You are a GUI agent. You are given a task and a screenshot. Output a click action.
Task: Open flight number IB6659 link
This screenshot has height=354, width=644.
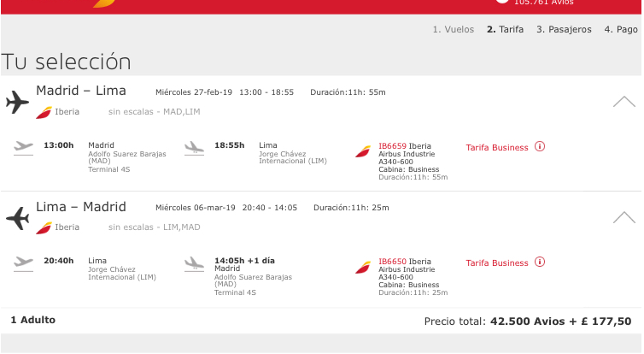(x=392, y=146)
